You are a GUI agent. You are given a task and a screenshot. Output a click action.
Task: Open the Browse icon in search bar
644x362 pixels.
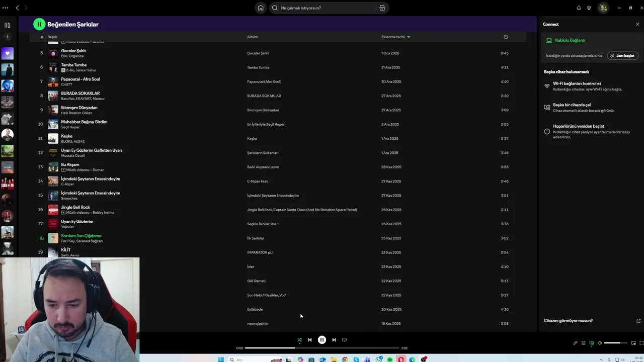click(382, 8)
